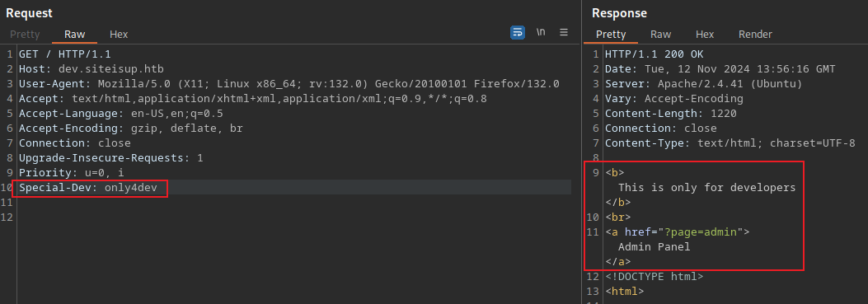Screen dimensions: 868x304
Task: Select the Response Pretty tab
Action: pos(611,35)
